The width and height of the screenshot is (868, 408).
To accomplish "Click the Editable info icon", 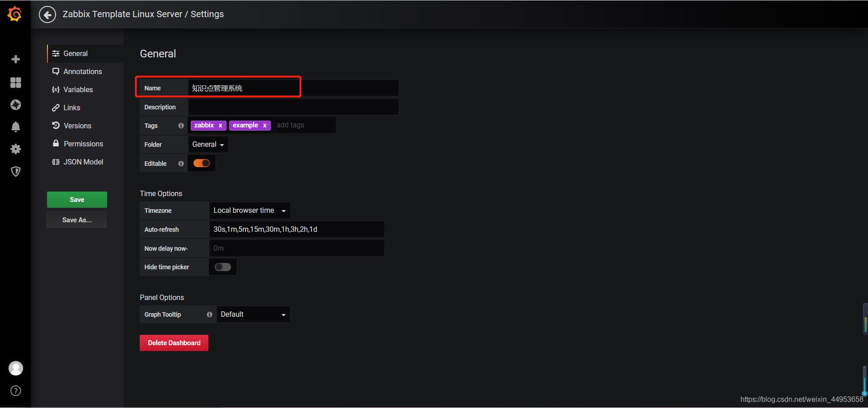I will pos(181,164).
